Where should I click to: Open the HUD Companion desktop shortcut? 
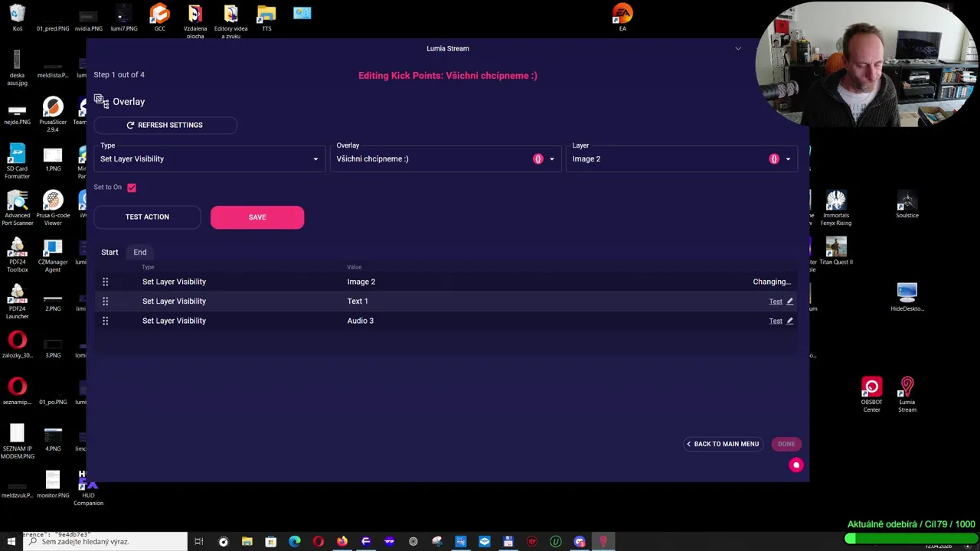coord(88,488)
